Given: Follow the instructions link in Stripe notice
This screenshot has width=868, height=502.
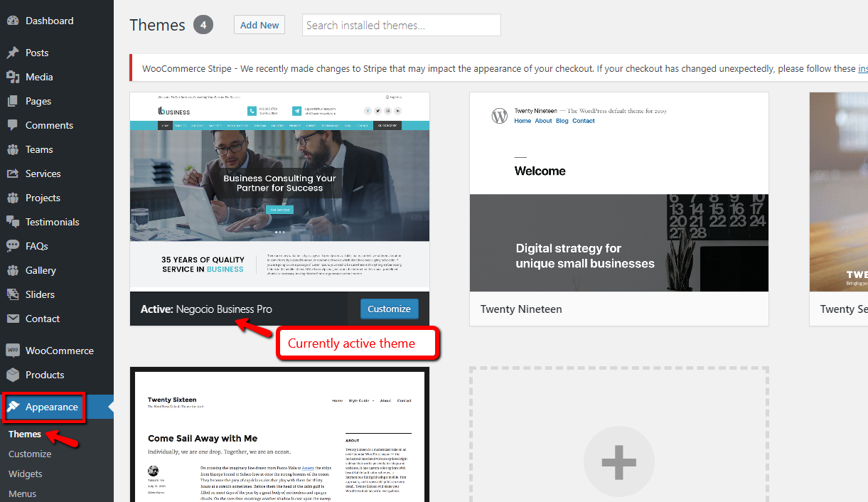Looking at the screenshot, I should (x=863, y=69).
